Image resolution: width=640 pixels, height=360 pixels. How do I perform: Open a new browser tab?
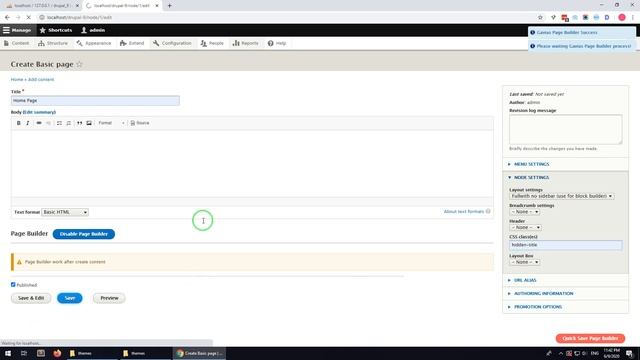click(169, 6)
